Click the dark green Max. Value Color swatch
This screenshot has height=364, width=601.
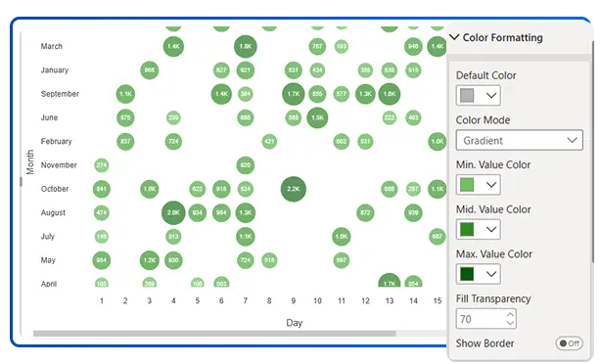pyautogui.click(x=467, y=274)
